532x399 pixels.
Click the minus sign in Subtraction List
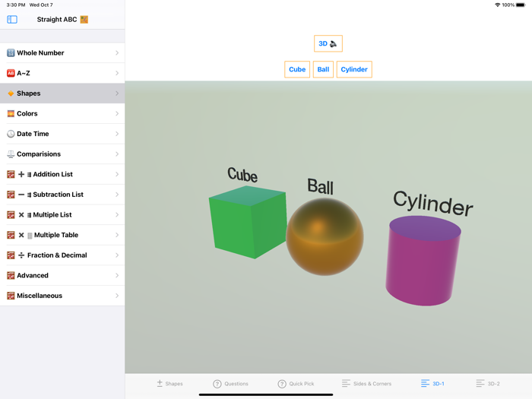point(21,195)
